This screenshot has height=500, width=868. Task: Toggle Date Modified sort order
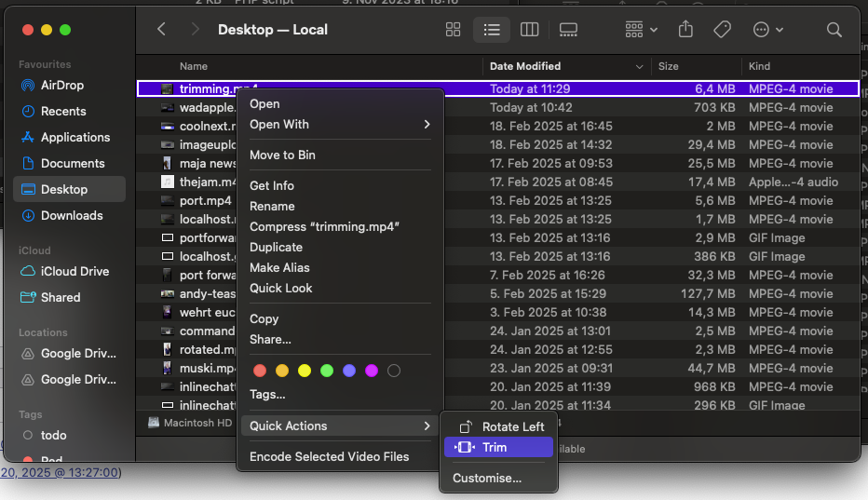point(567,66)
